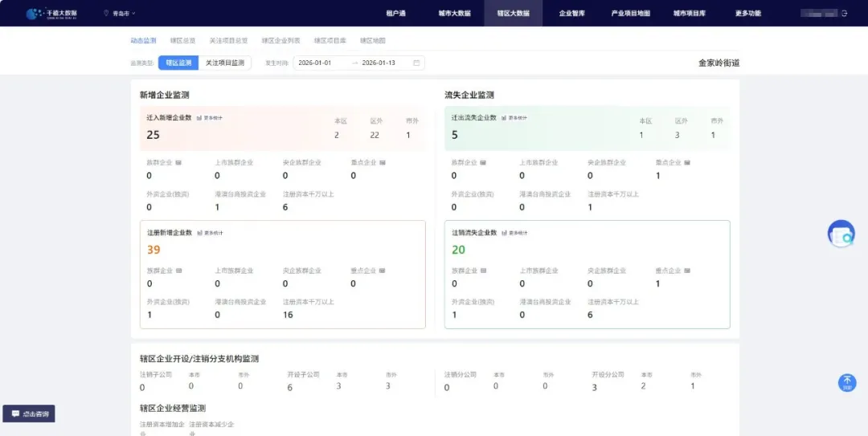Open the calendar icon in date range

pos(416,63)
